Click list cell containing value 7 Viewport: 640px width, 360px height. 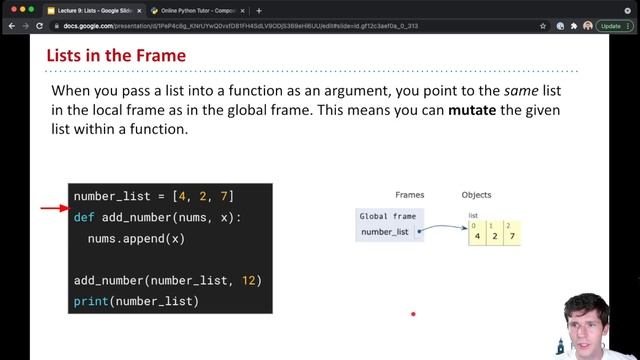(512, 233)
